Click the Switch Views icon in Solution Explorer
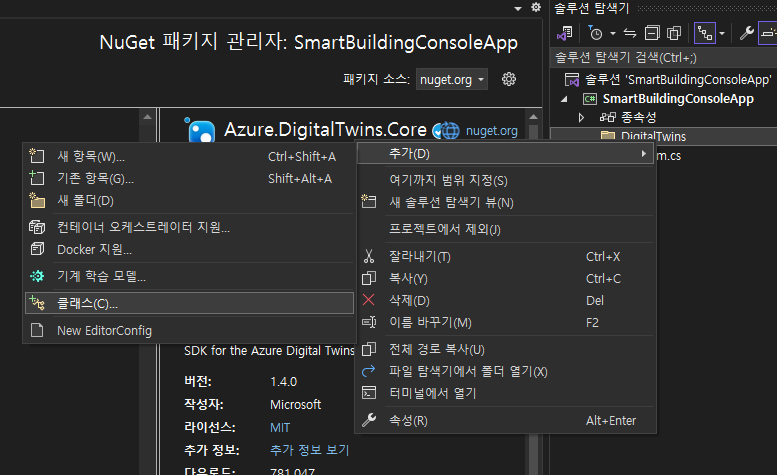The image size is (777, 475). pos(565,33)
